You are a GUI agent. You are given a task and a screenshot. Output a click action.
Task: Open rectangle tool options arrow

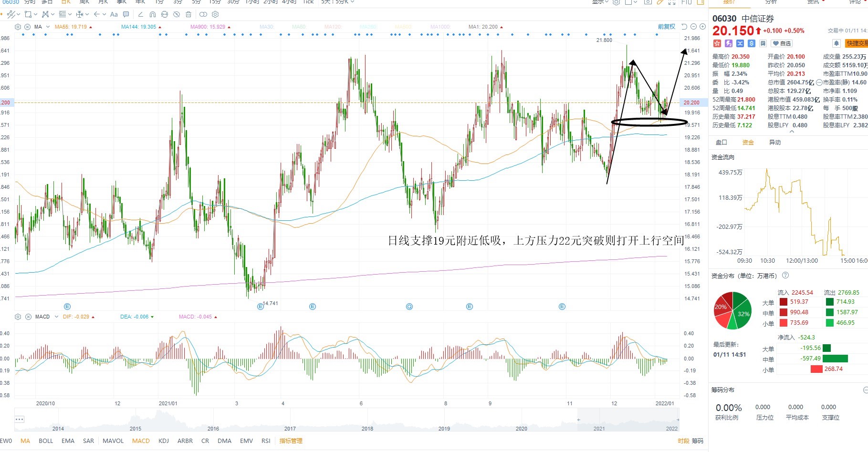click(36, 14)
